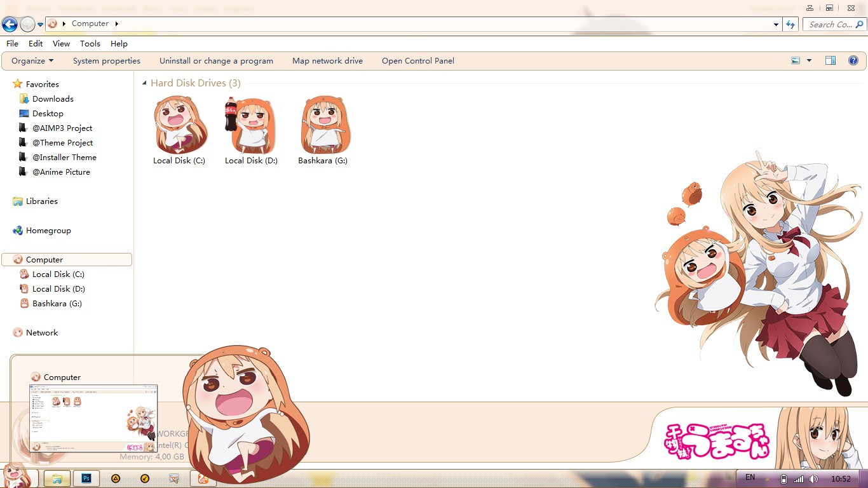The width and height of the screenshot is (868, 488).
Task: Select Local Disk (C:) drive icon
Action: 180,125
